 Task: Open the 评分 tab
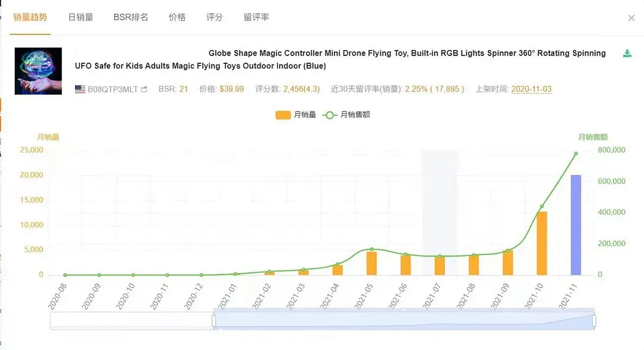pos(215,17)
